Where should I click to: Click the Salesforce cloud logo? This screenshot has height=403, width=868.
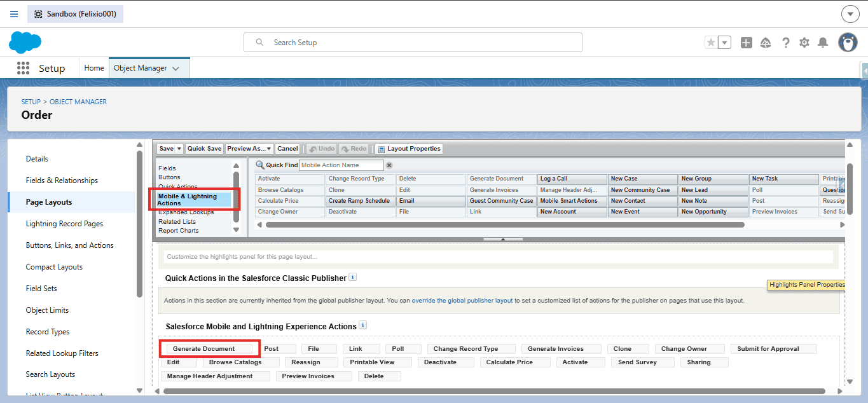pyautogui.click(x=25, y=43)
